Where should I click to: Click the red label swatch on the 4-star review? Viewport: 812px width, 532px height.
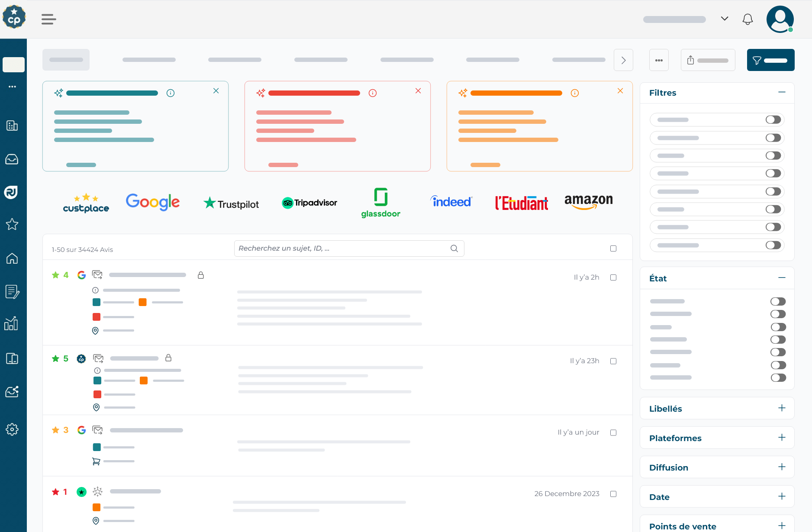tap(97, 317)
